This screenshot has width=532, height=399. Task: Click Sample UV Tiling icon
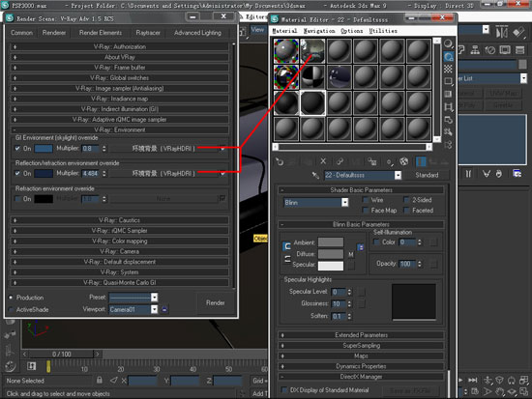tap(448, 81)
